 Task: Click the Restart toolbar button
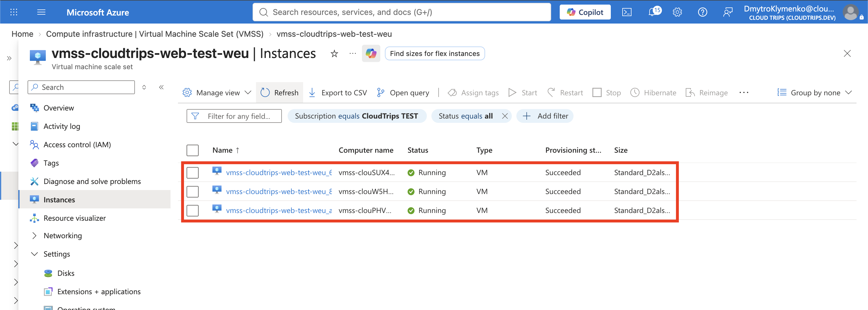coord(565,93)
